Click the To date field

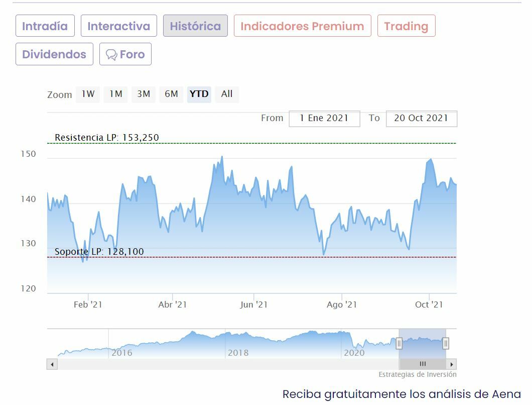(x=421, y=119)
